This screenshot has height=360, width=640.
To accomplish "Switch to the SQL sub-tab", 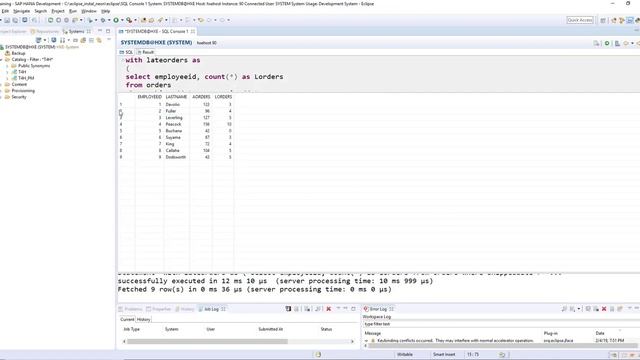I will [127, 52].
